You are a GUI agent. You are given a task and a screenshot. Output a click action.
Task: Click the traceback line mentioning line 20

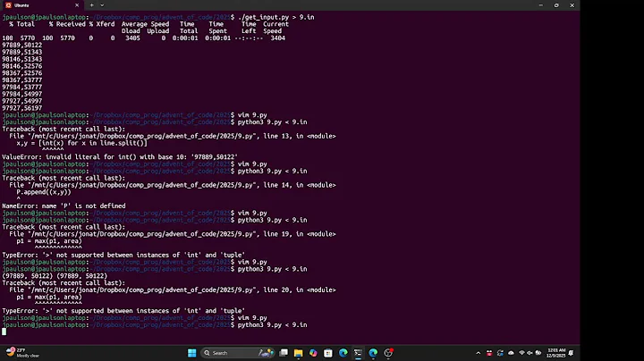[x=173, y=290]
